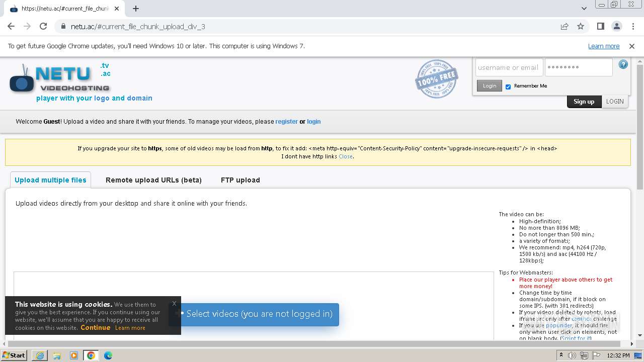Open Internet Explorer from taskbar

click(x=40, y=355)
